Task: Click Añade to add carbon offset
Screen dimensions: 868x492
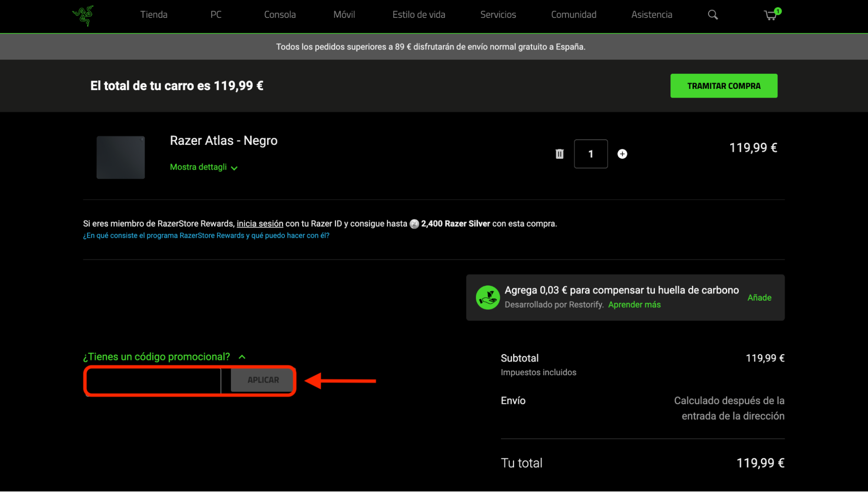Action: [759, 298]
